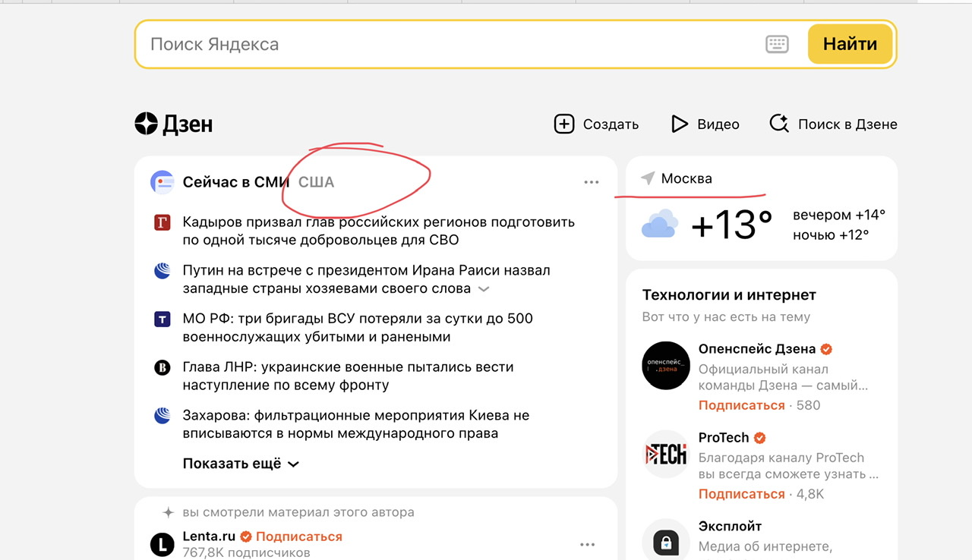Click the Видео label

point(718,124)
